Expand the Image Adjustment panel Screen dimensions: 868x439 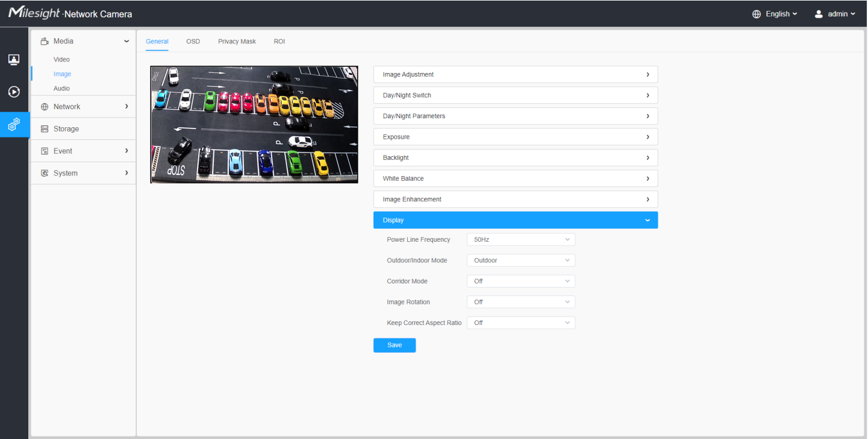(x=515, y=75)
